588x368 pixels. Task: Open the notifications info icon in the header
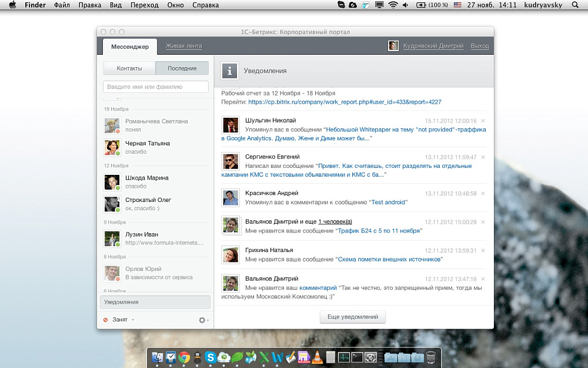[x=229, y=71]
